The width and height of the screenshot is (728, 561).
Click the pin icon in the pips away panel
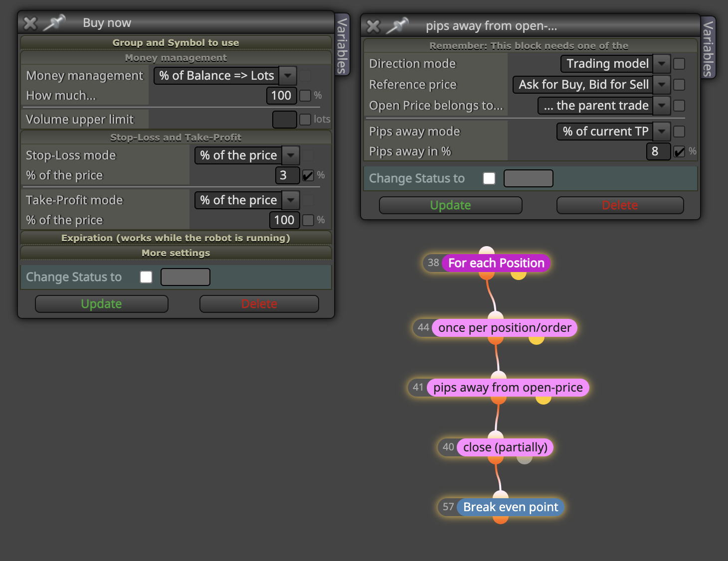tap(397, 25)
